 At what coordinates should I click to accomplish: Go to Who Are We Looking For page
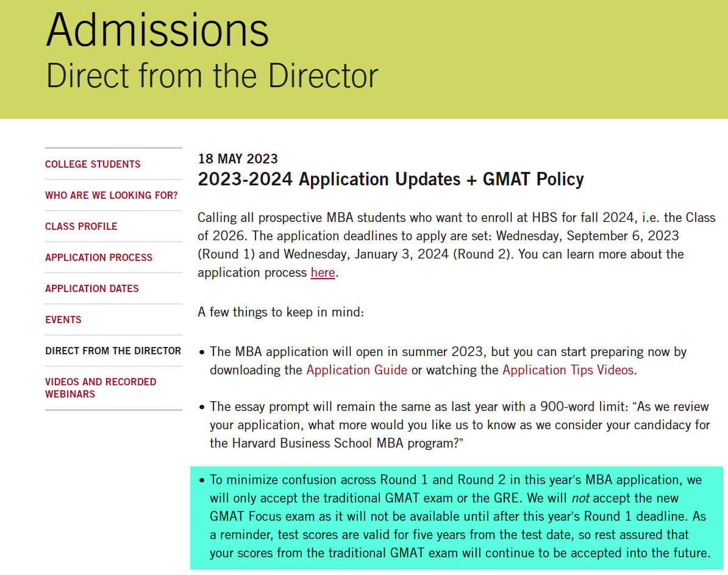tap(112, 195)
